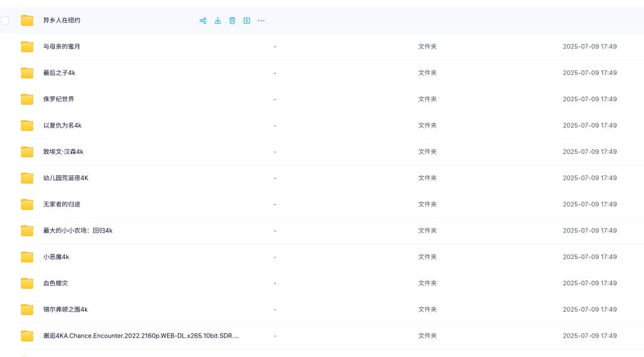The image size is (644, 357).
Task: Click the 文件夹 type cell of 血色蝗灾
Action: 427,283
